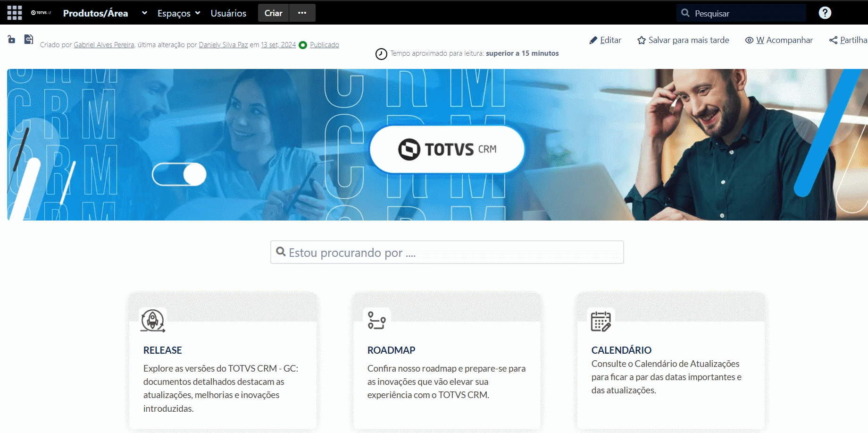
Task: Click the rocket icon on Release card
Action: click(153, 321)
